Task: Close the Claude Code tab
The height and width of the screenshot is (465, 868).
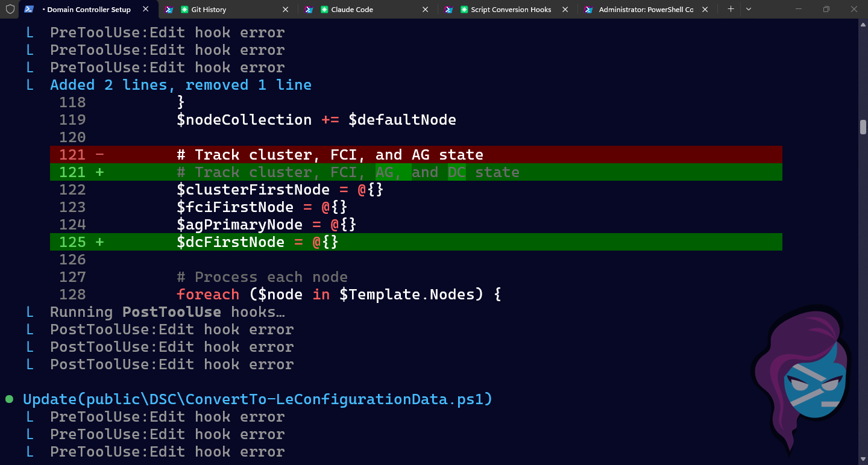Action: (425, 10)
